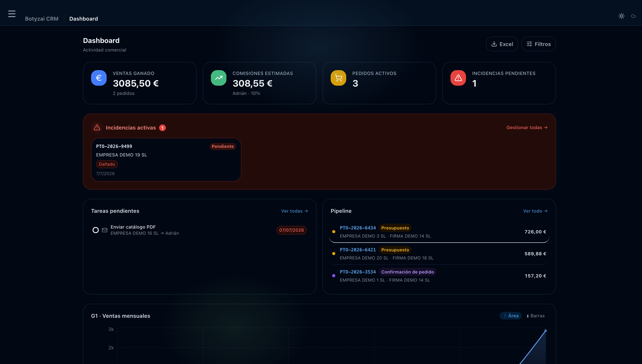Click the cloud icon in top bar
642x364 pixels.
click(633, 16)
